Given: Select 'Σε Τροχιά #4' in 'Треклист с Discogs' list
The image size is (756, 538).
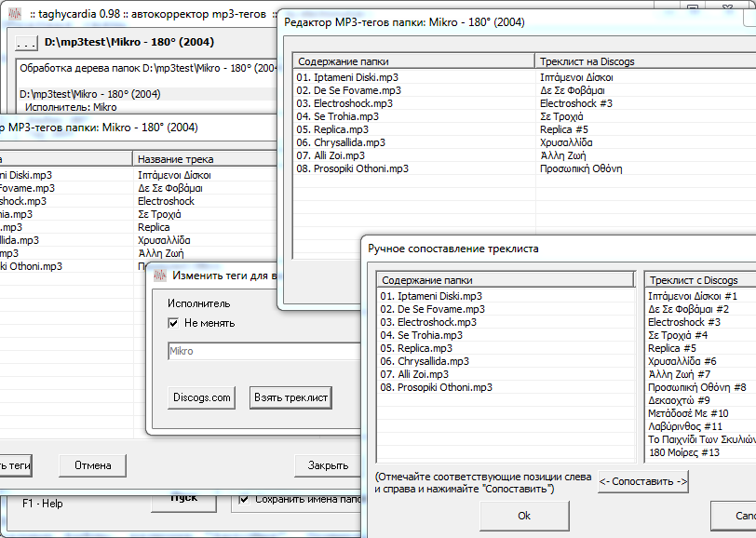Looking at the screenshot, I should [678, 335].
